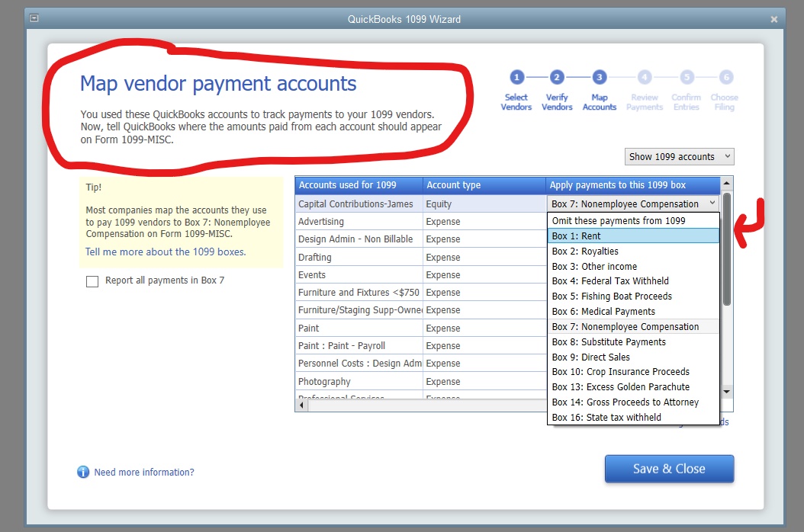Click table scrollbar up arrow
804x532 pixels.
coord(726,184)
